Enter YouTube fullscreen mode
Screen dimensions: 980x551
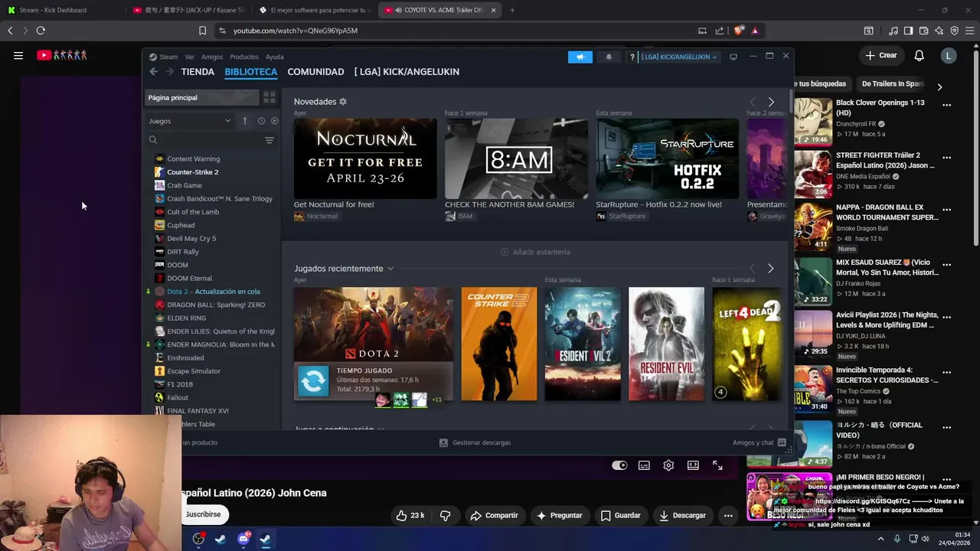click(717, 465)
